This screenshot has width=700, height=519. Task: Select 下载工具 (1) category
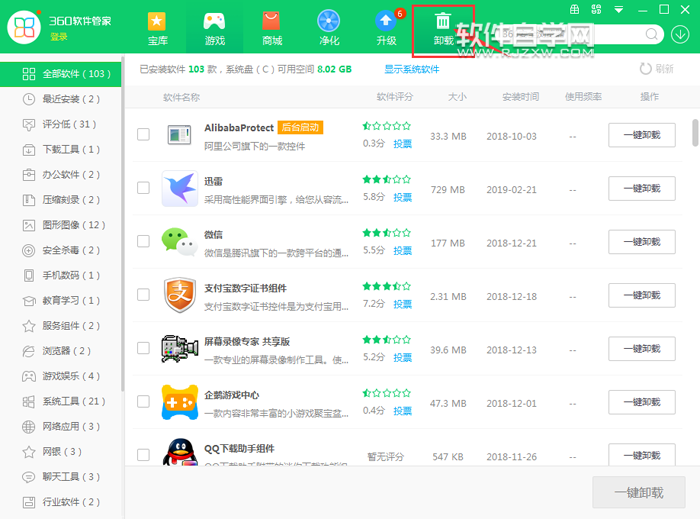pyautogui.click(x=61, y=149)
